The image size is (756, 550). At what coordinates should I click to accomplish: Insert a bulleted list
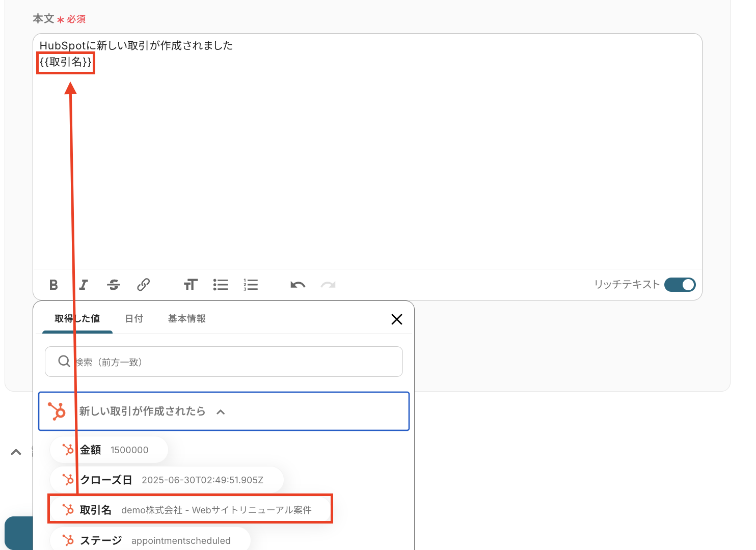[x=221, y=285]
